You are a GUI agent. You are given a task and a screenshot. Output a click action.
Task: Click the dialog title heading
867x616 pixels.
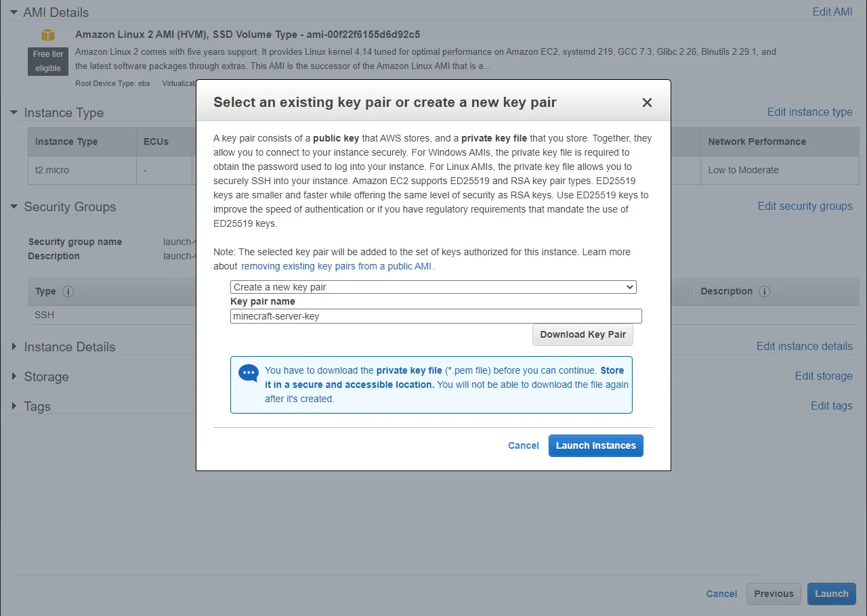click(385, 102)
